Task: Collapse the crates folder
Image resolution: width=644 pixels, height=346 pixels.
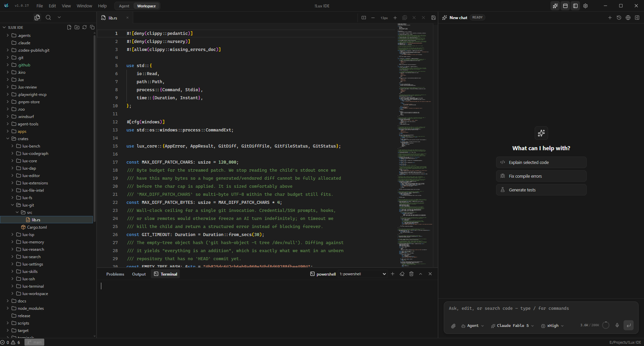Action: tap(8, 139)
